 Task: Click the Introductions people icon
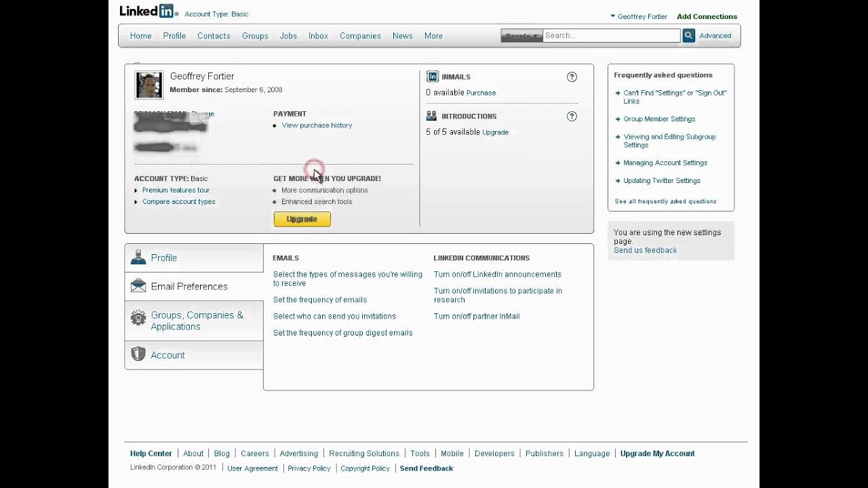click(431, 116)
